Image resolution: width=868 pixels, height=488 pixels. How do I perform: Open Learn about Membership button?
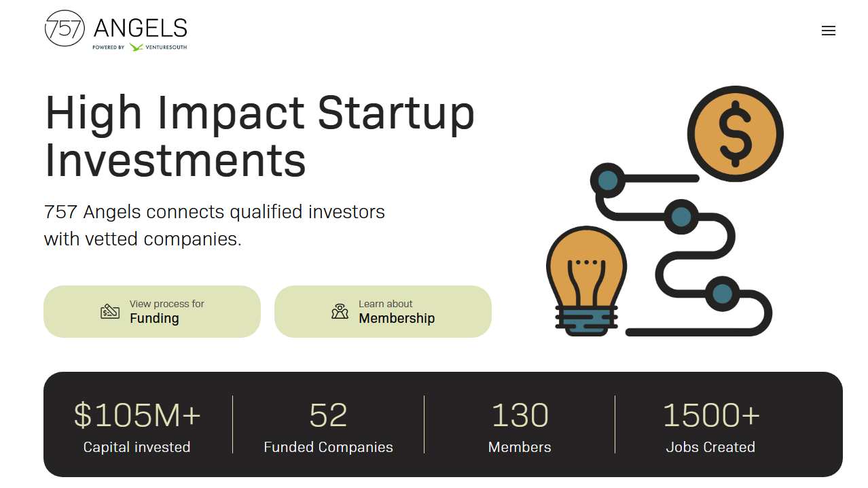[x=383, y=311]
